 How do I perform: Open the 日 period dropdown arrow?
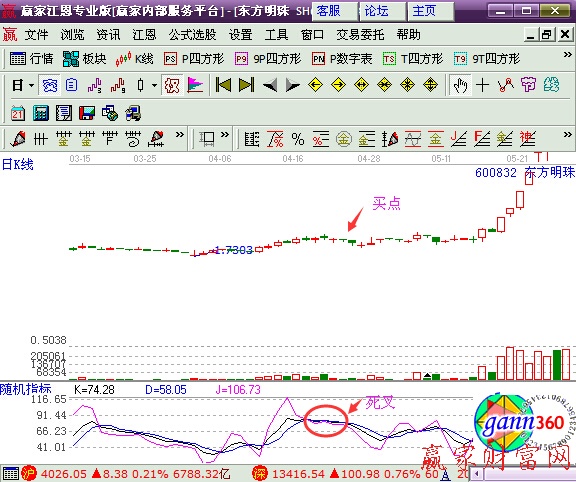[32, 86]
